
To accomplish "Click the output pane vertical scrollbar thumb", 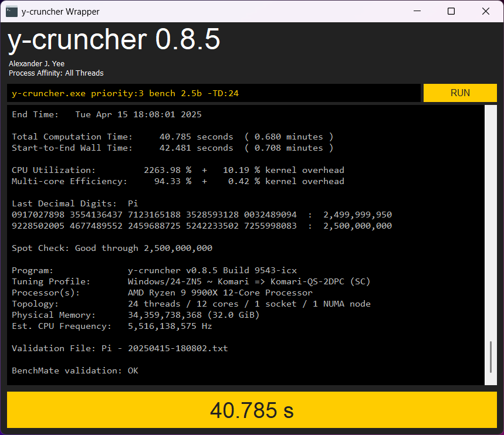I will point(491,357).
